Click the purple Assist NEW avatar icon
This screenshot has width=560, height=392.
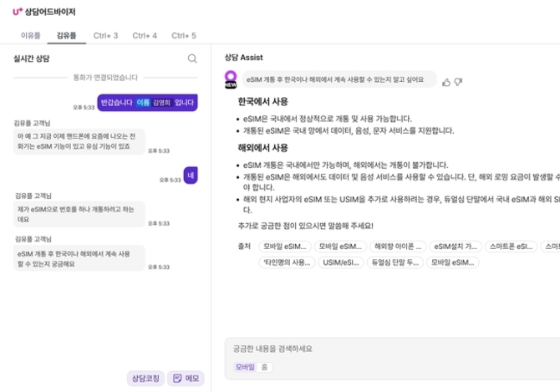point(231,79)
